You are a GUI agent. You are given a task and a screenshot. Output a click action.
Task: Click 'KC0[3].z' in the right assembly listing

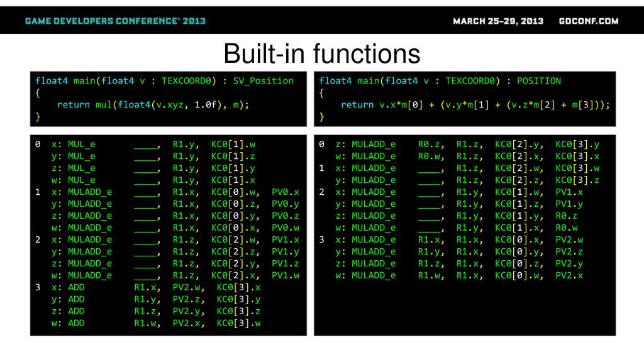(x=577, y=180)
